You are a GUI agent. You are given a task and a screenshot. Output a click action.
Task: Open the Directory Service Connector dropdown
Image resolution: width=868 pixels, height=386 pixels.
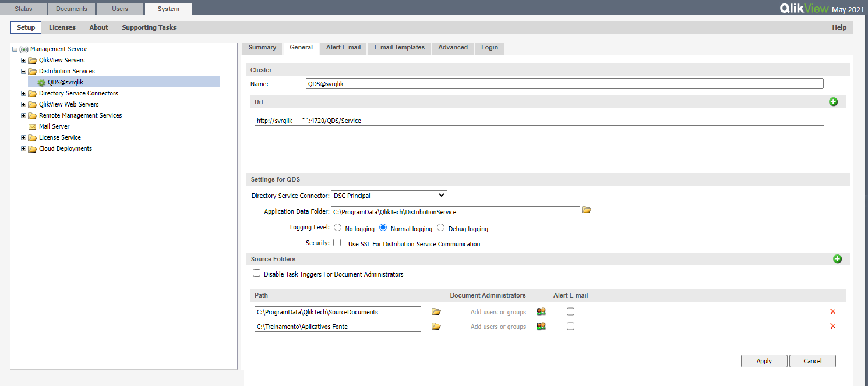coord(389,196)
